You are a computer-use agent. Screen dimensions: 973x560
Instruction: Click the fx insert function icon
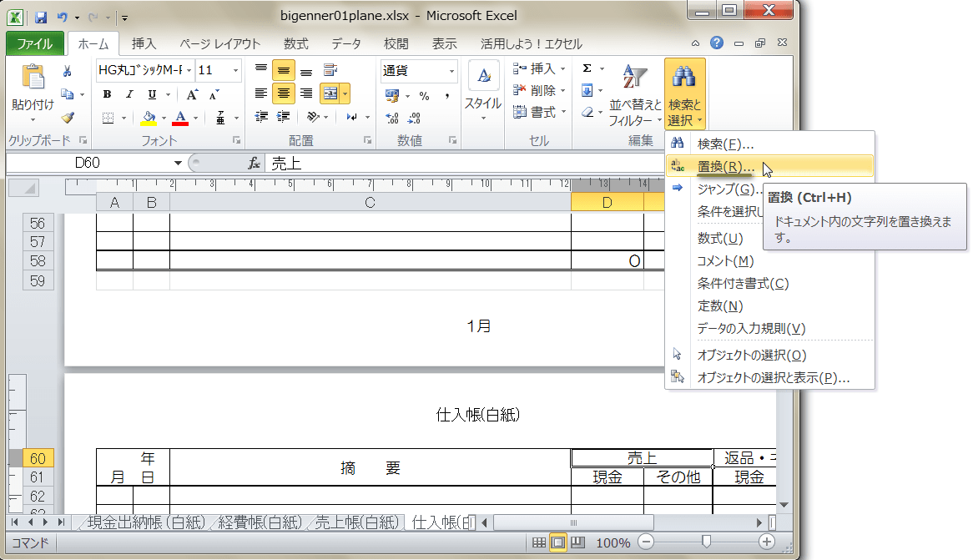(x=253, y=164)
